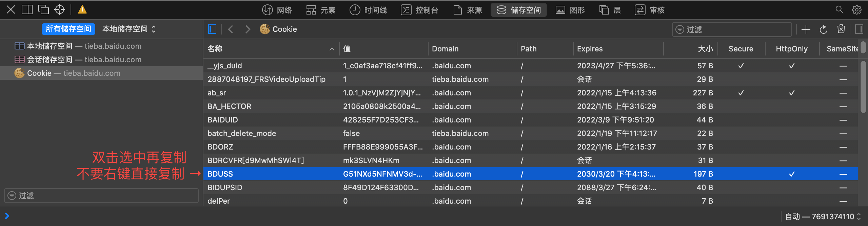Sort by the Secure column header
868x226 pixels.
tap(741, 49)
